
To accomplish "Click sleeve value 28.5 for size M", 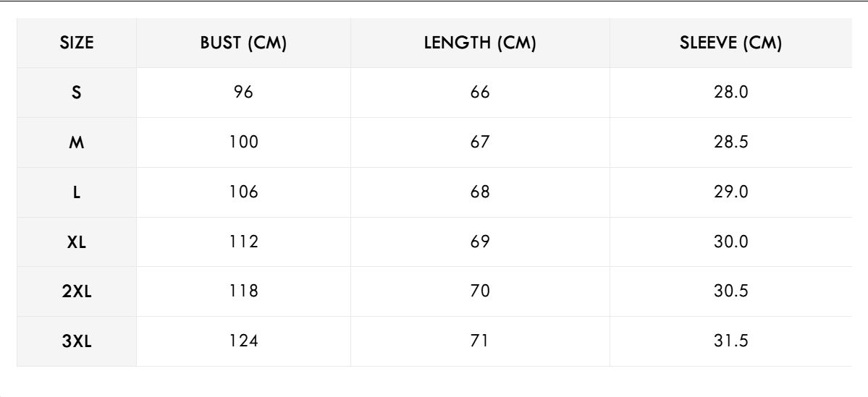I will [x=731, y=143].
